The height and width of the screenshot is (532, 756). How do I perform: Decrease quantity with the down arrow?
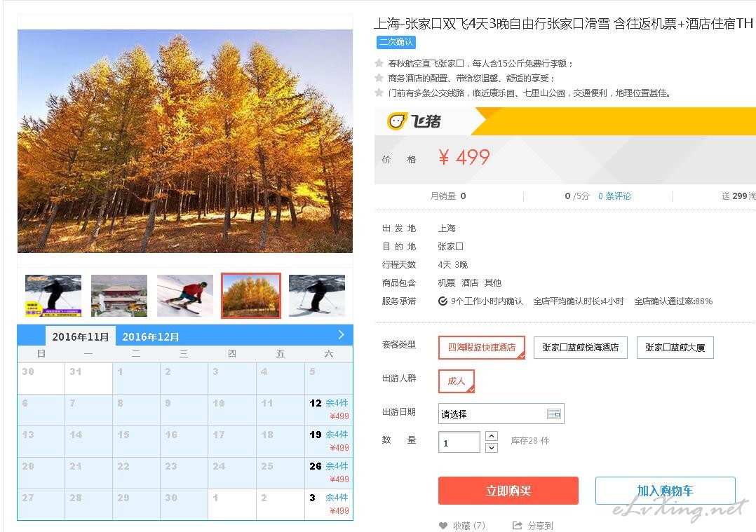point(491,448)
